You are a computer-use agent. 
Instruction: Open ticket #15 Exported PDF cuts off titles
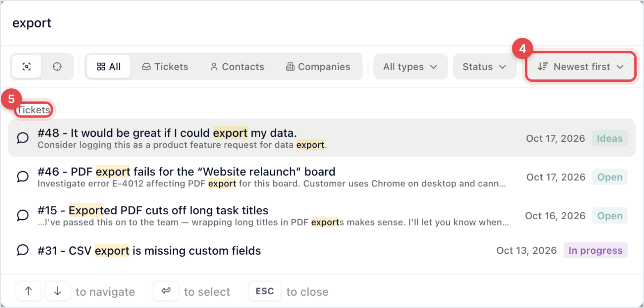pos(322,216)
